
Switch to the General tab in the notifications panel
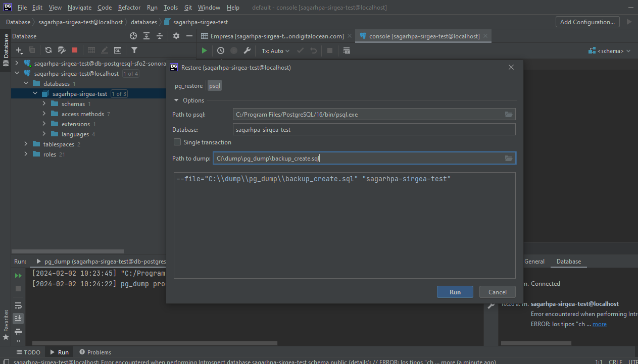534,262
